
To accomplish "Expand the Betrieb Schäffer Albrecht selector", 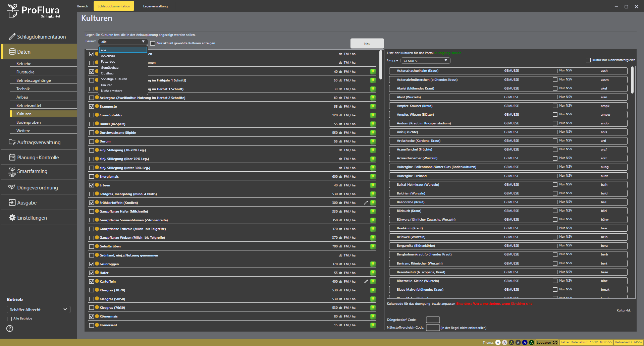I will [x=38, y=309].
